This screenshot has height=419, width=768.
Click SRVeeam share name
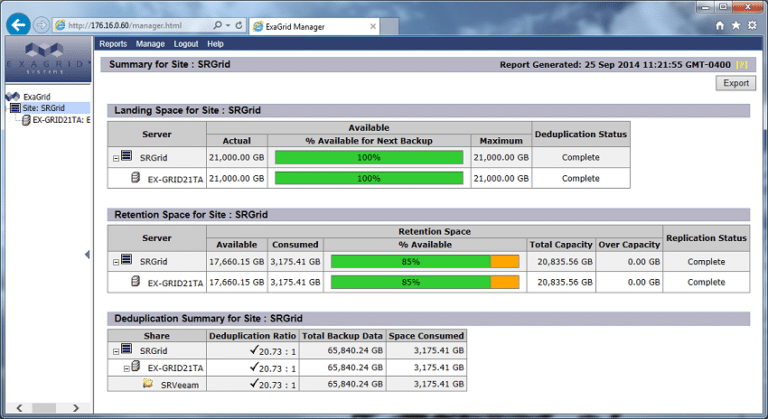click(180, 385)
